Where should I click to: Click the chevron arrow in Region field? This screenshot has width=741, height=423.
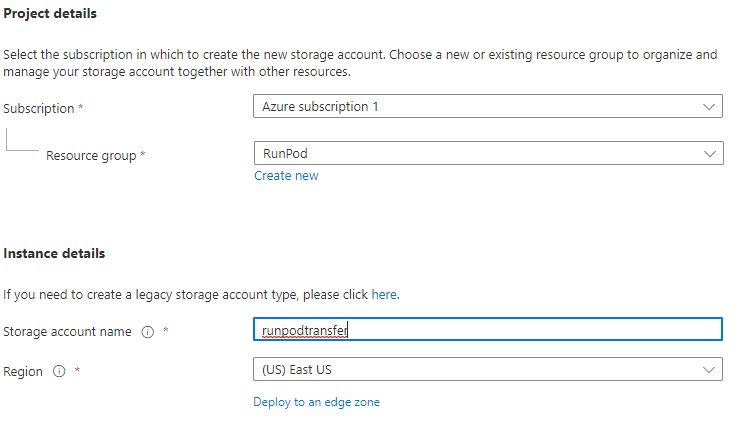tap(710, 370)
